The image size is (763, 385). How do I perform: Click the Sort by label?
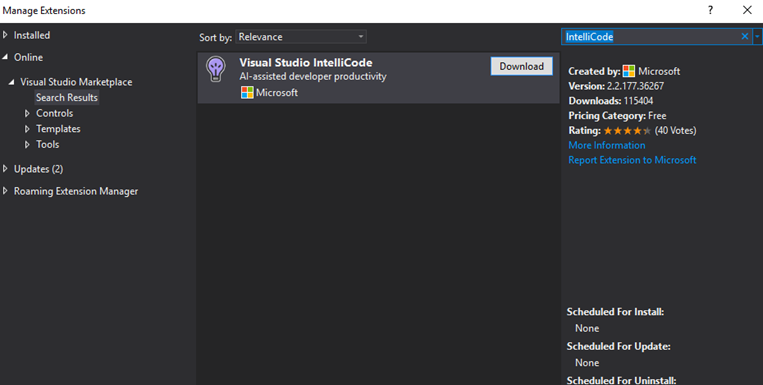(x=216, y=37)
